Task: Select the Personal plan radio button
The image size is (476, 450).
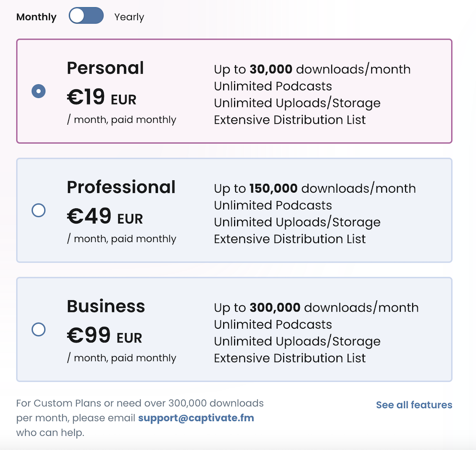Action: (39, 91)
